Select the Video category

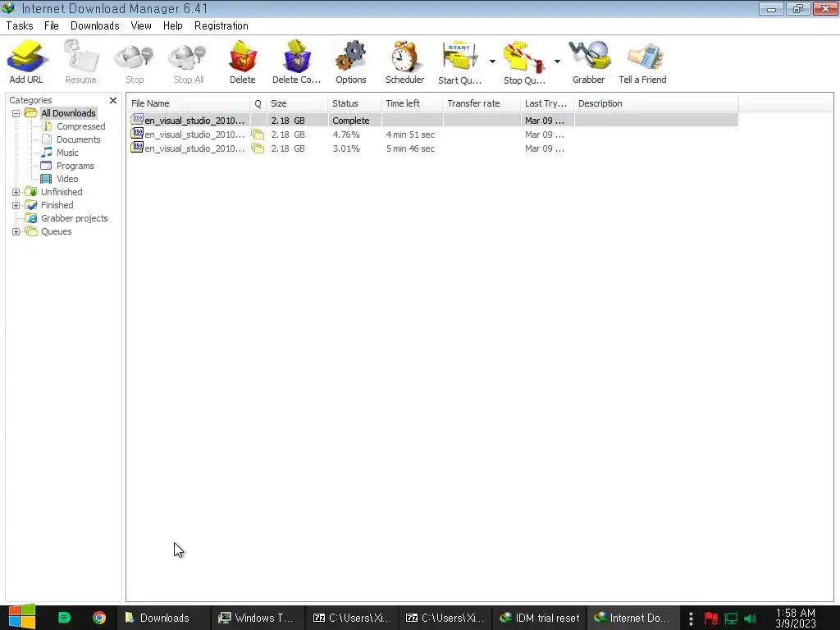point(67,179)
